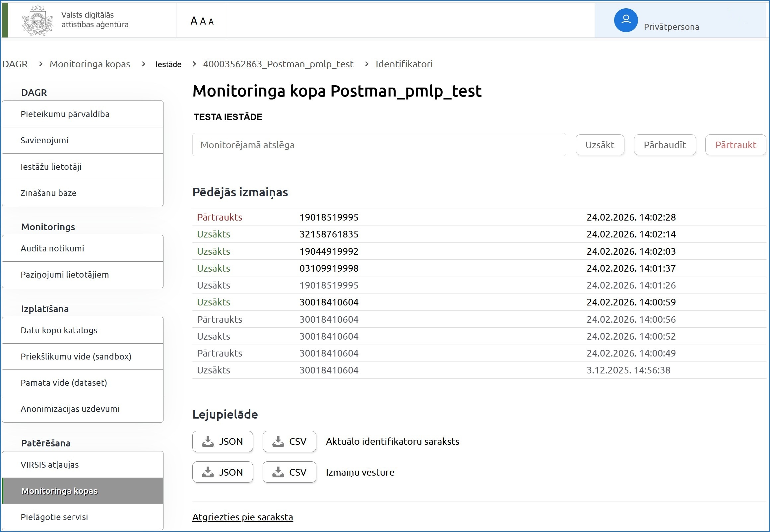The height and width of the screenshot is (532, 770).
Task: Click the Latvian coat of arms logo
Action: pos(37,20)
